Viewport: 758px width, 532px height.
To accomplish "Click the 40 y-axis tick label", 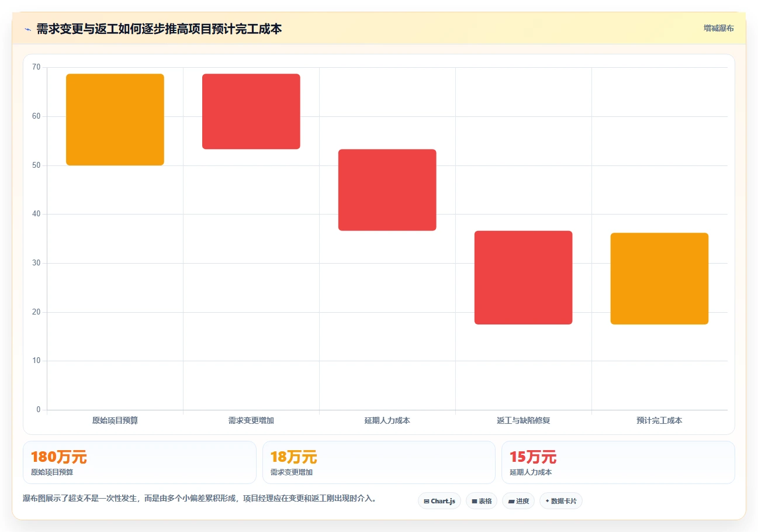I will point(36,214).
